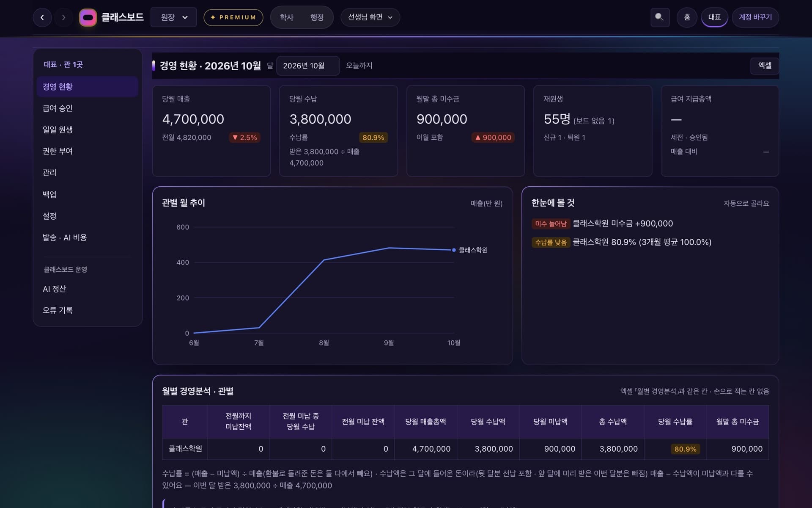
Task: Go to 홈 from the top bar
Action: tap(687, 17)
